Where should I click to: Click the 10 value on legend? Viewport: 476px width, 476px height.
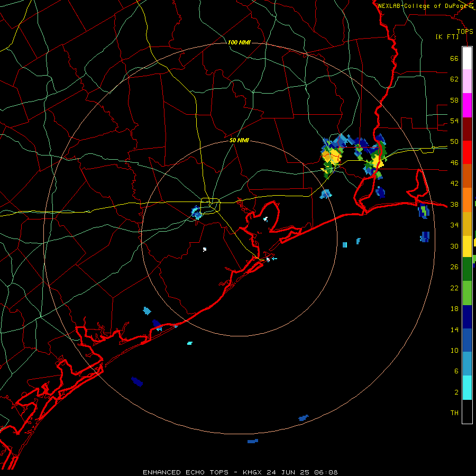(454, 351)
